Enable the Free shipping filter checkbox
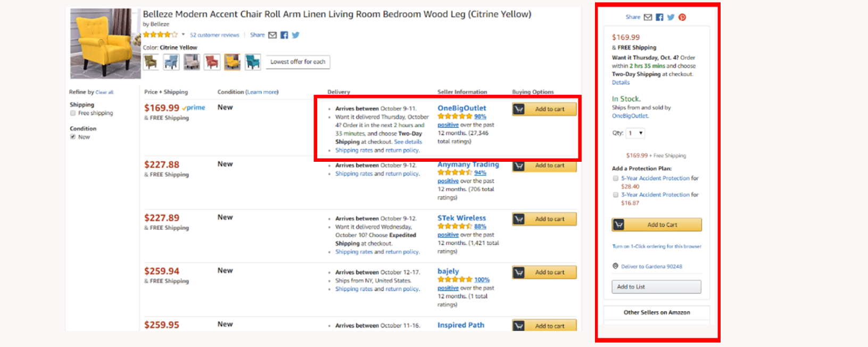Image resolution: width=868 pixels, height=347 pixels. [73, 113]
